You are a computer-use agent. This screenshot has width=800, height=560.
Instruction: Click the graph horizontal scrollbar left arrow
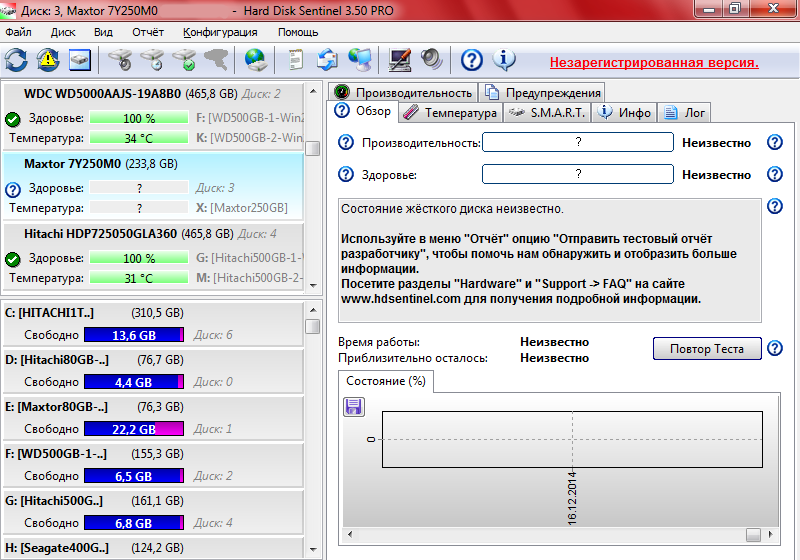[x=350, y=534]
